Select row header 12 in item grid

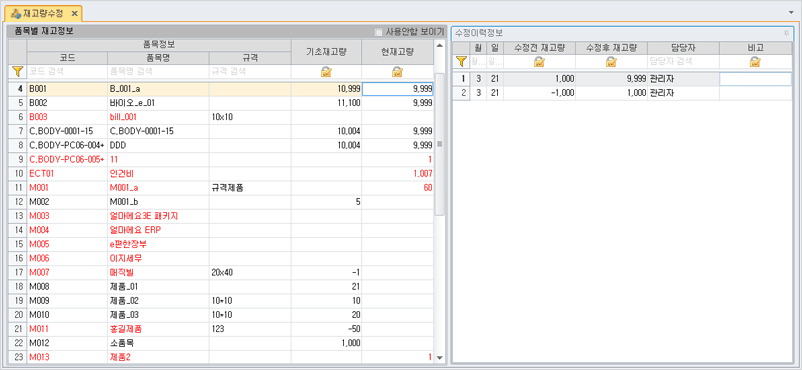tap(18, 202)
